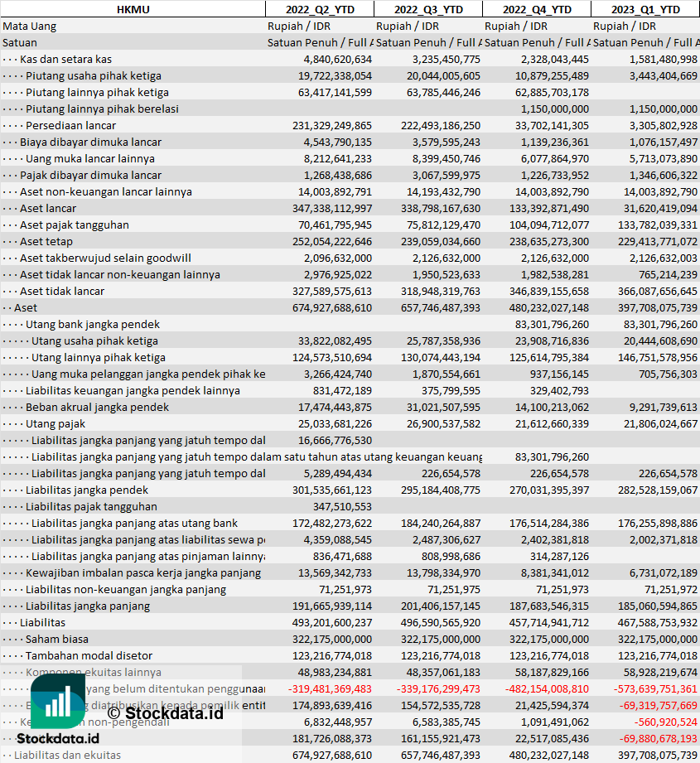Click Biaya dibayar dimuka lancar label
Image resolution: width=700 pixels, height=763 pixels.
pos(90,142)
